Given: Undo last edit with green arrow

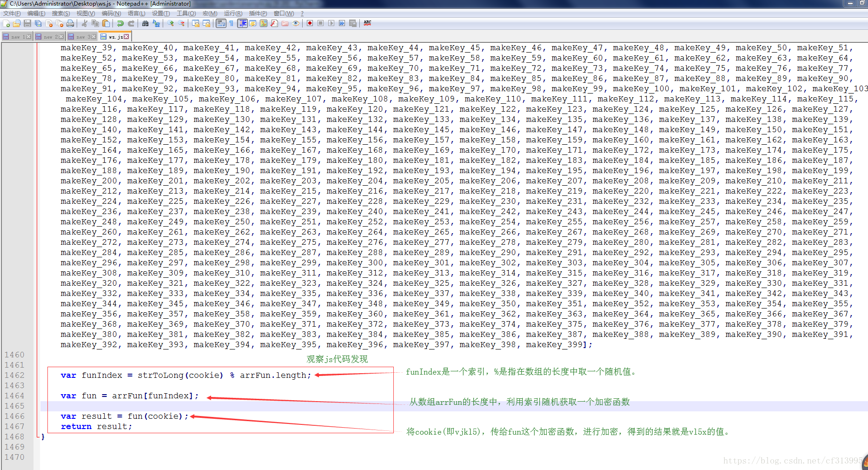Looking at the screenshot, I should [x=120, y=23].
